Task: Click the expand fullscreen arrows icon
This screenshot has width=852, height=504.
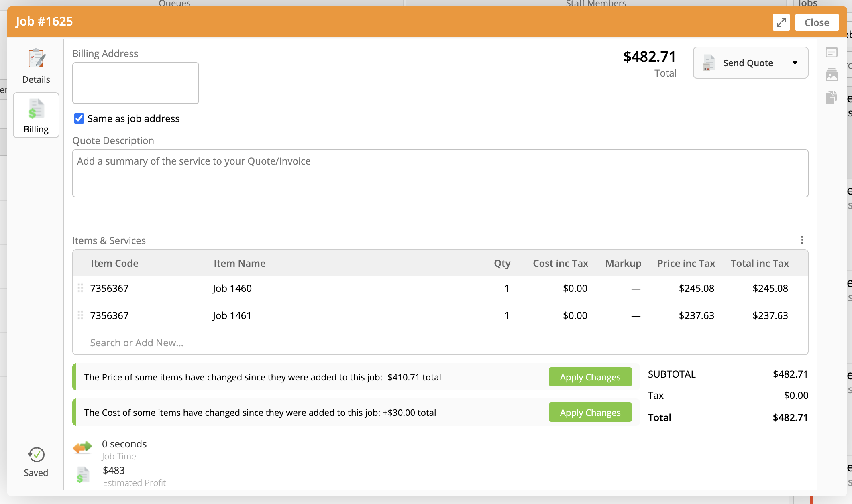Action: click(781, 22)
